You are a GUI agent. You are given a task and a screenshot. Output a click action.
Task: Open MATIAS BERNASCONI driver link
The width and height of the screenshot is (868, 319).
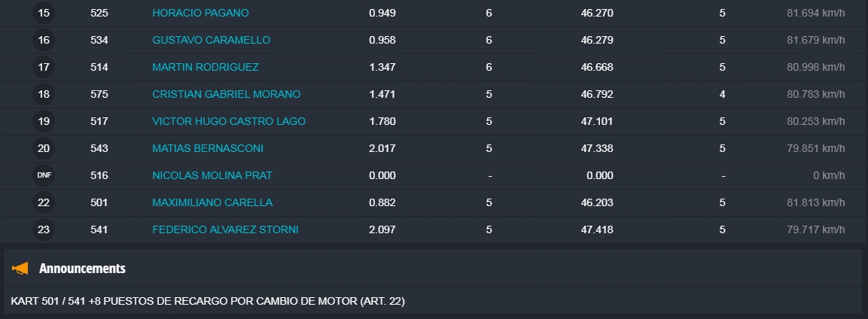pos(208,148)
